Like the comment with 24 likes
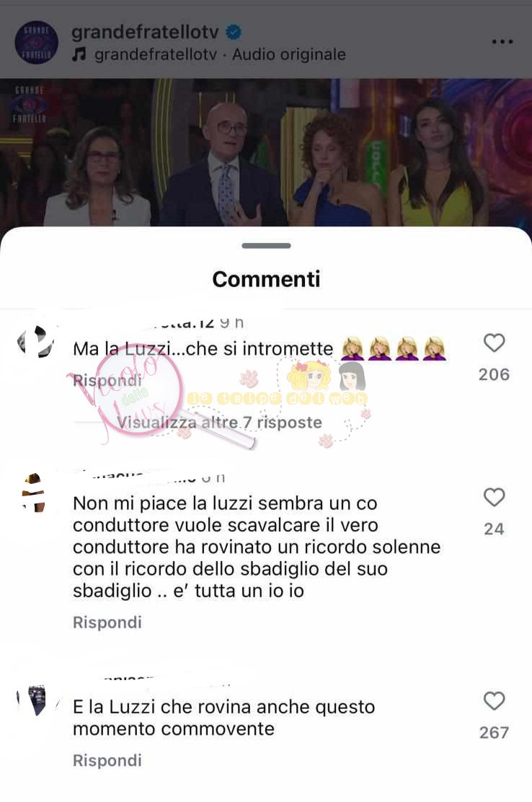This screenshot has width=532, height=802. click(494, 498)
